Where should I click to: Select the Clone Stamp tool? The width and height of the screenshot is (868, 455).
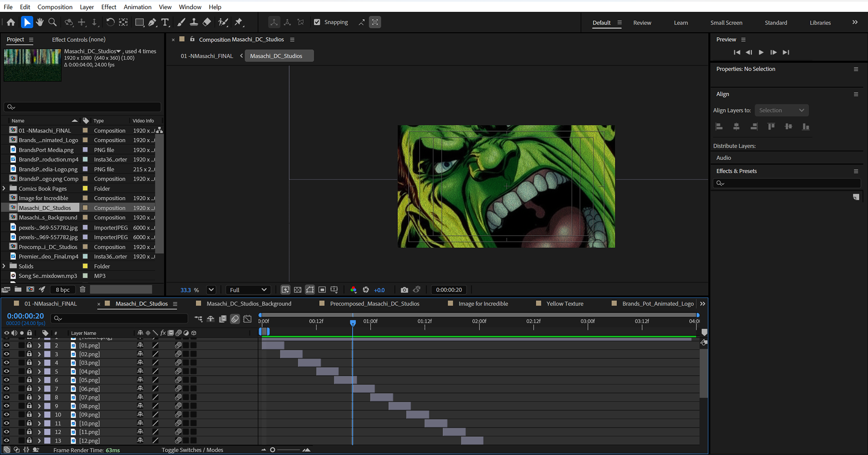pos(194,22)
